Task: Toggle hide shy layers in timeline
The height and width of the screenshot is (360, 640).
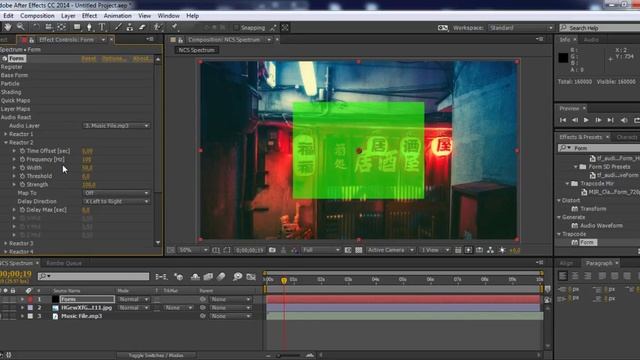Action: coord(195,277)
